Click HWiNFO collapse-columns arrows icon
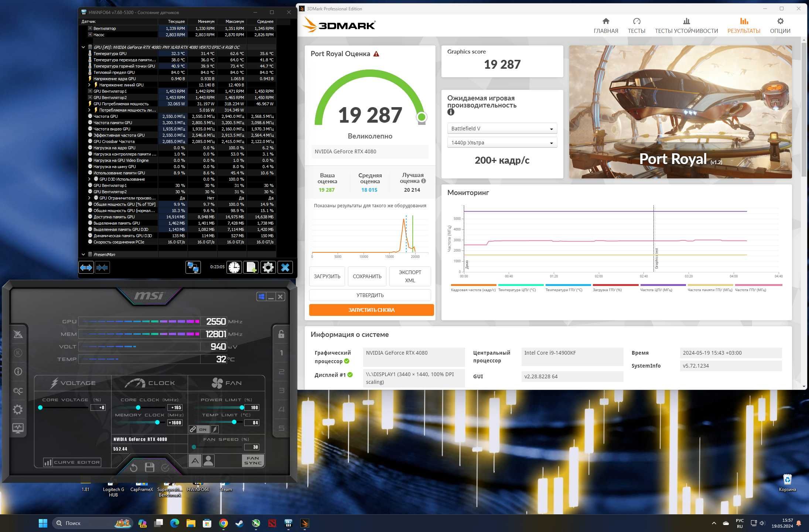Screen dimensions: 809x532 pos(102,267)
